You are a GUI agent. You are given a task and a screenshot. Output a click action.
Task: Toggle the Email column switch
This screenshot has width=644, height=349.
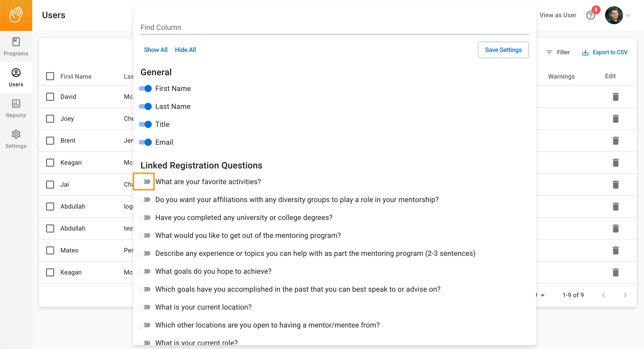[145, 142]
